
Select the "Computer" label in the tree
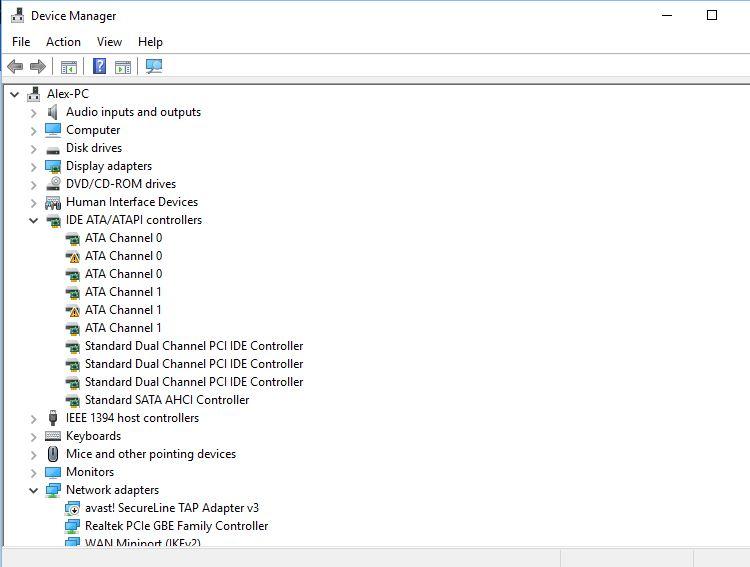(x=93, y=130)
